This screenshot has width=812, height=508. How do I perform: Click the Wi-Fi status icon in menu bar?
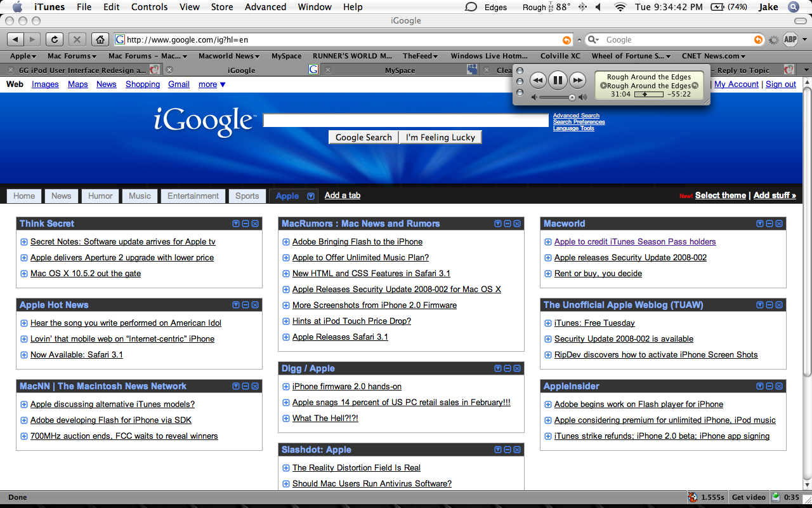(620, 7)
